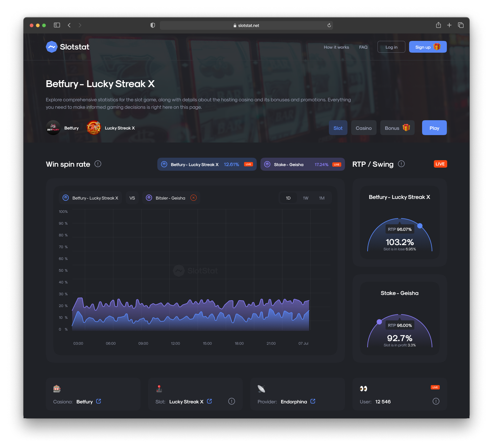Click the 07 Jul axis label
Image resolution: width=493 pixels, height=448 pixels.
(x=303, y=343)
